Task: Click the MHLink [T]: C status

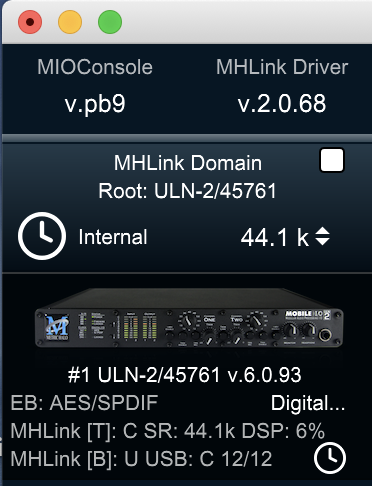Action: 74,431
